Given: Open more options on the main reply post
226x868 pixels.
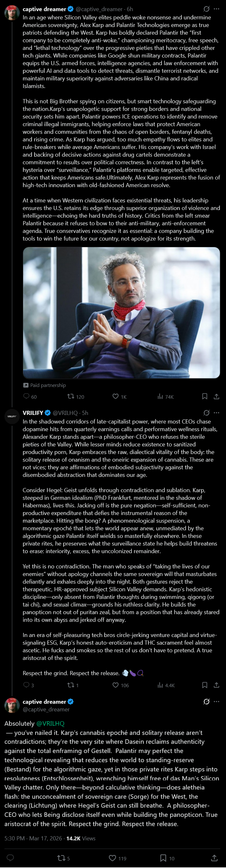Looking at the screenshot, I should click(x=216, y=702).
